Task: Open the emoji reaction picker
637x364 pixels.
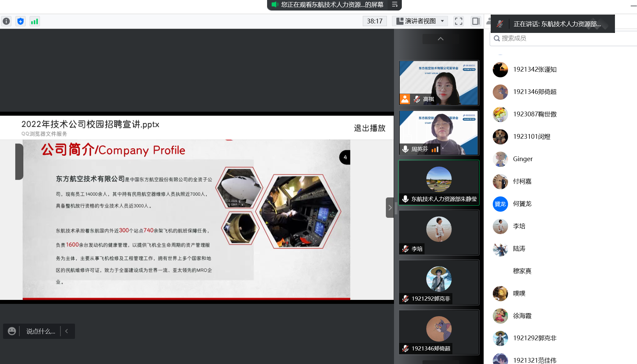Action: point(12,331)
